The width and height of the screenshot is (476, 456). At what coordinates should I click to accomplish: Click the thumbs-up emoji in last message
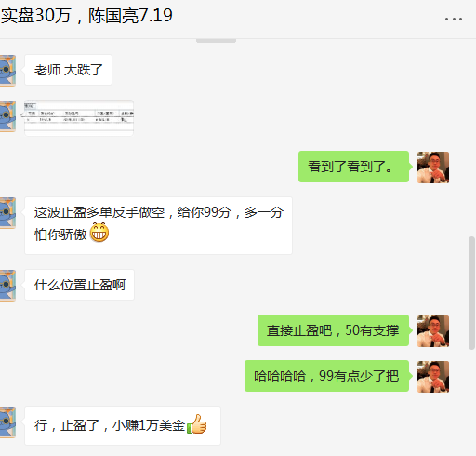pyautogui.click(x=197, y=424)
